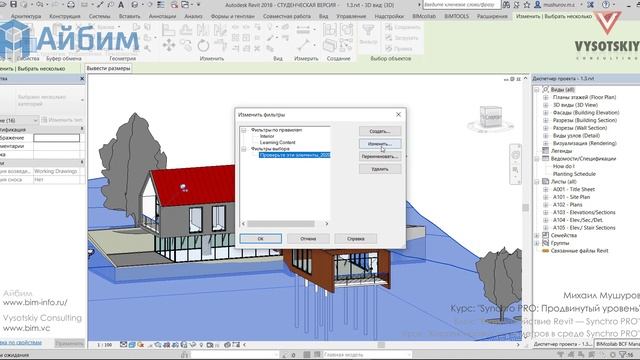This screenshot has width=640, height=360.
Task: Click the selection filter icon in status bar
Action: [x=622, y=355]
